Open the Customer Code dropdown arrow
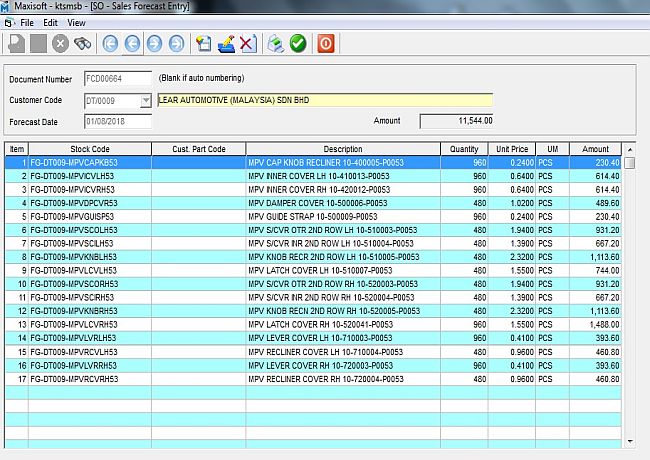The width and height of the screenshot is (650, 460). click(146, 100)
